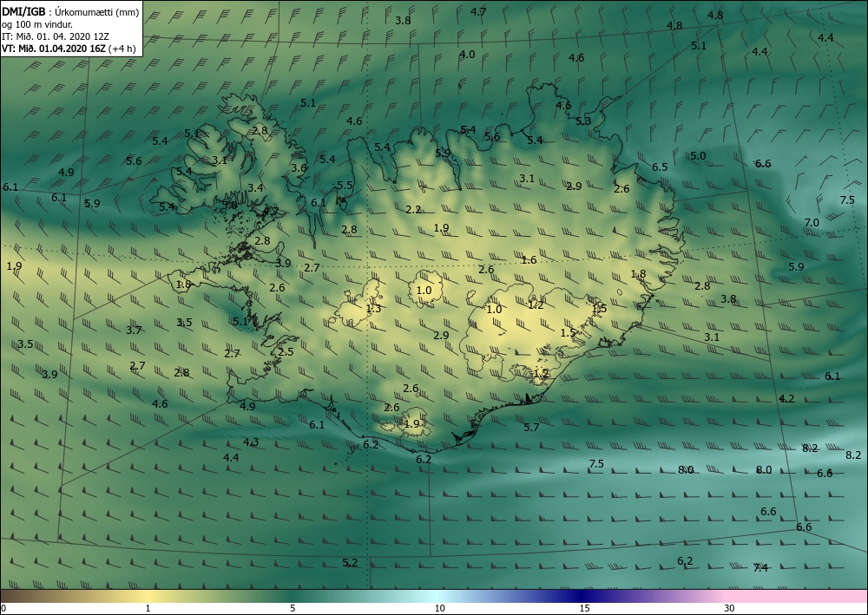Click the 5.3 precipitation value
This screenshot has height=615, width=868.
pos(583,121)
